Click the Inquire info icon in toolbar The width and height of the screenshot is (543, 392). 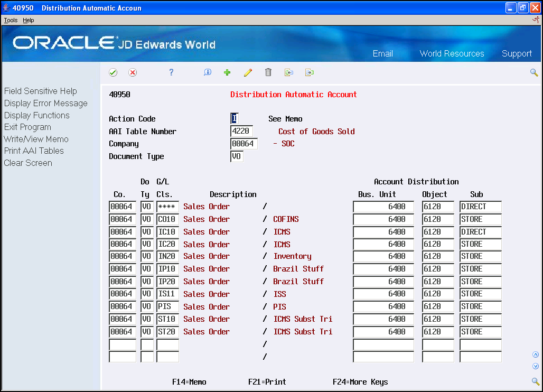208,72
